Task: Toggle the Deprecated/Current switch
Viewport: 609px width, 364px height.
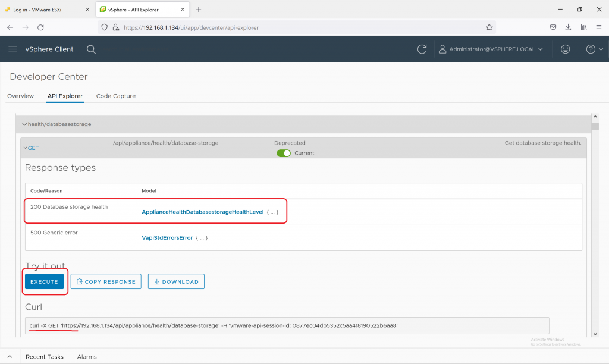Action: (x=284, y=153)
